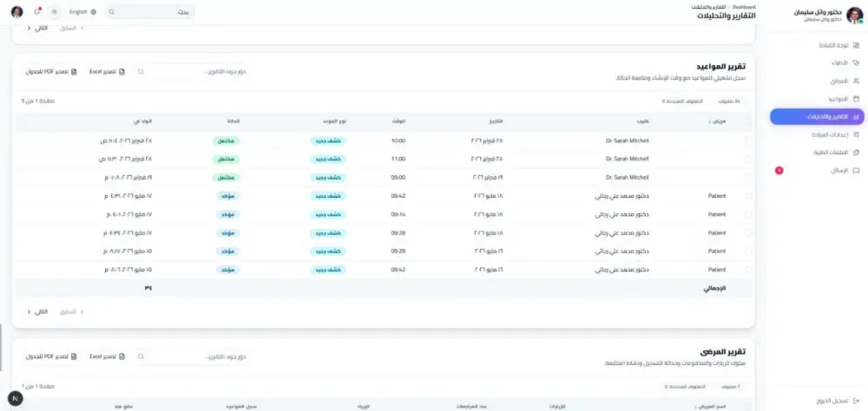Click the Dashboard breadcrumb link
868x411 pixels.
(x=744, y=7)
